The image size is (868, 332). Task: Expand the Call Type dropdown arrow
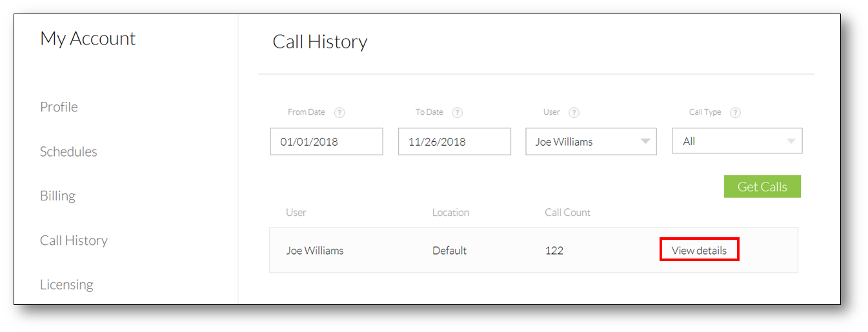[791, 142]
